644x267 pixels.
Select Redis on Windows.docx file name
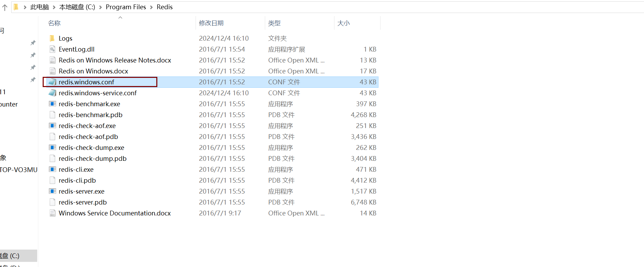(x=93, y=71)
